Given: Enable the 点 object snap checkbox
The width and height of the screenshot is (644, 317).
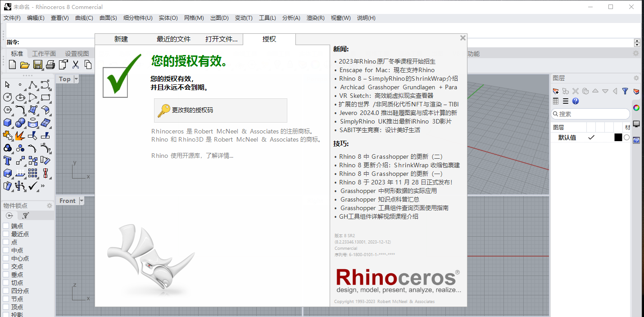Looking at the screenshot, I should coord(6,242).
